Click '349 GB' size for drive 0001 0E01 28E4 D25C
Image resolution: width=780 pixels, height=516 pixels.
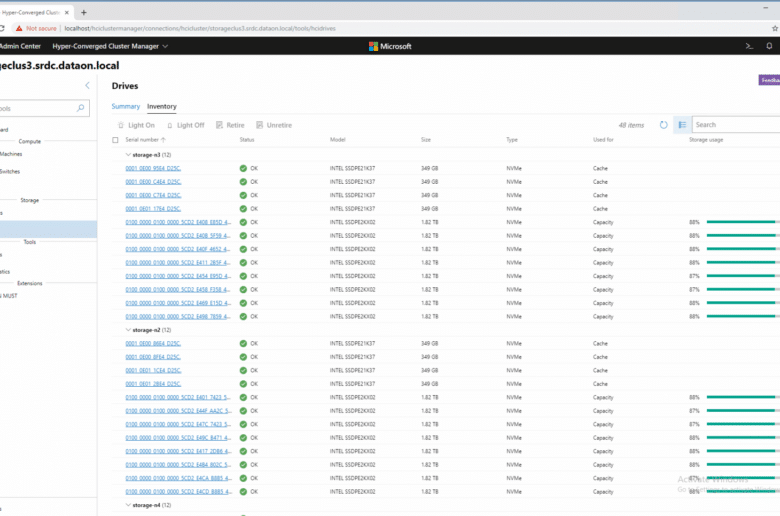[x=429, y=384]
